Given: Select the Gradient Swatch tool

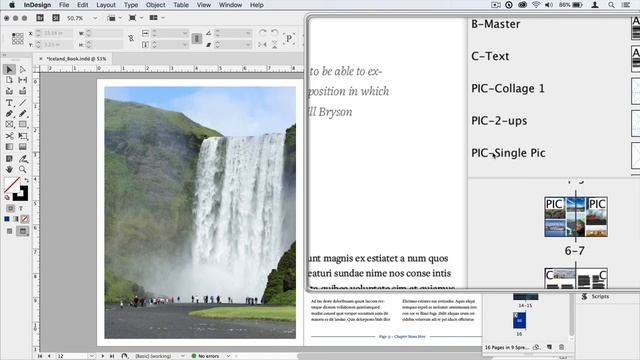Looking at the screenshot, I should [x=9, y=147].
